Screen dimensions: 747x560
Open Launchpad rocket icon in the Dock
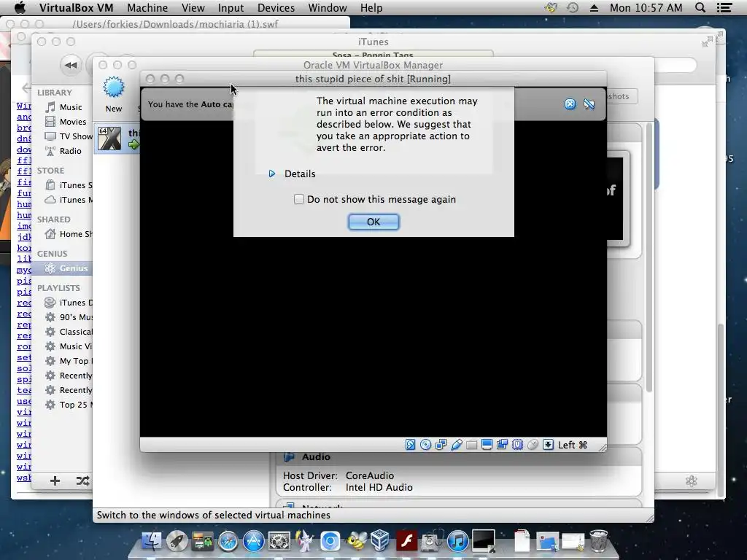177,542
